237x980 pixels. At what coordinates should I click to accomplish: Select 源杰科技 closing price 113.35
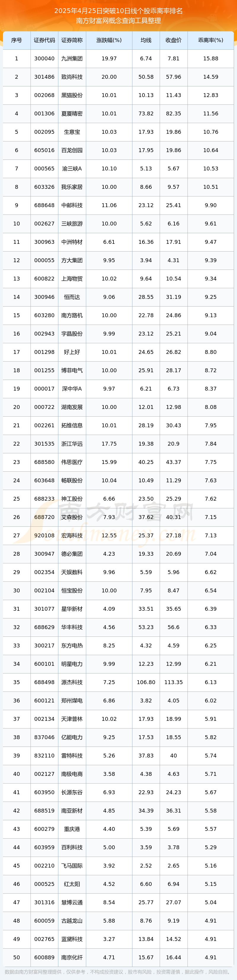pyautogui.click(x=173, y=682)
